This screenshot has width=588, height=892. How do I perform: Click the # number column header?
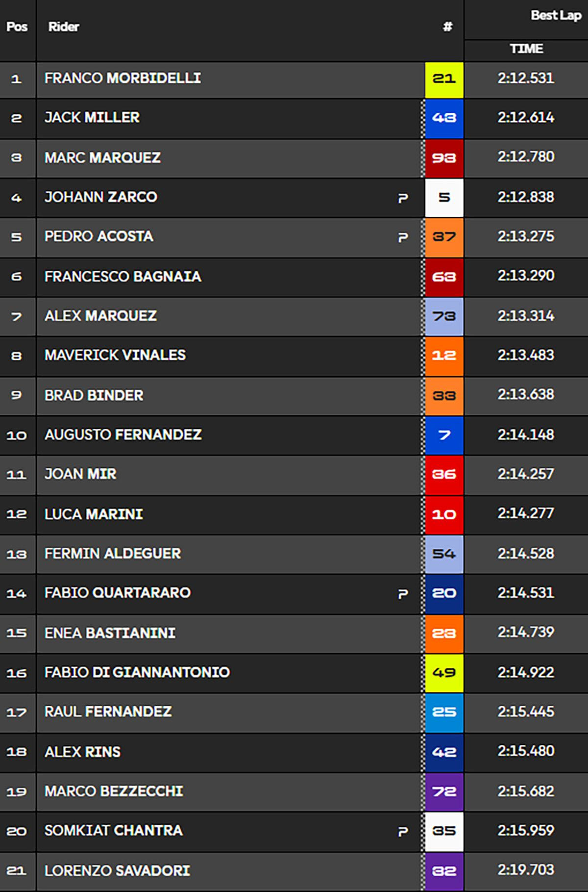(447, 27)
